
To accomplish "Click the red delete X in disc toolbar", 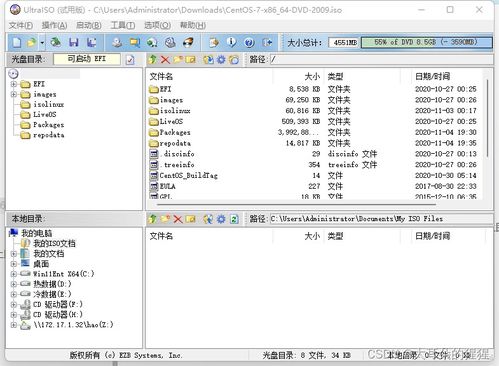I will point(165,60).
